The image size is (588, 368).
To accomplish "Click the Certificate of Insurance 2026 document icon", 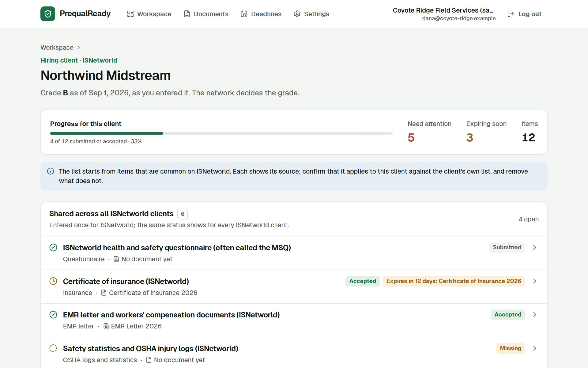I will click(x=104, y=293).
